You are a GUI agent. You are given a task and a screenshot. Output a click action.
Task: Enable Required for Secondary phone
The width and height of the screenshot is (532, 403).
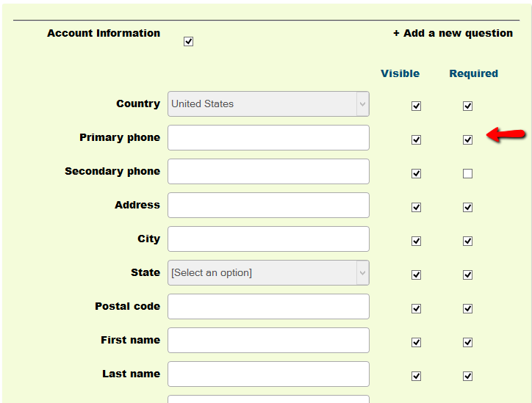click(x=467, y=174)
